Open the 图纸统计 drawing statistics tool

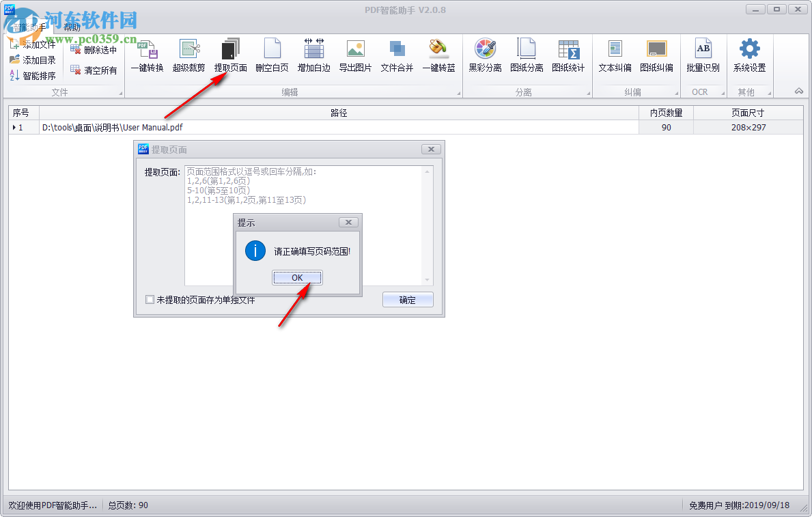click(x=568, y=56)
